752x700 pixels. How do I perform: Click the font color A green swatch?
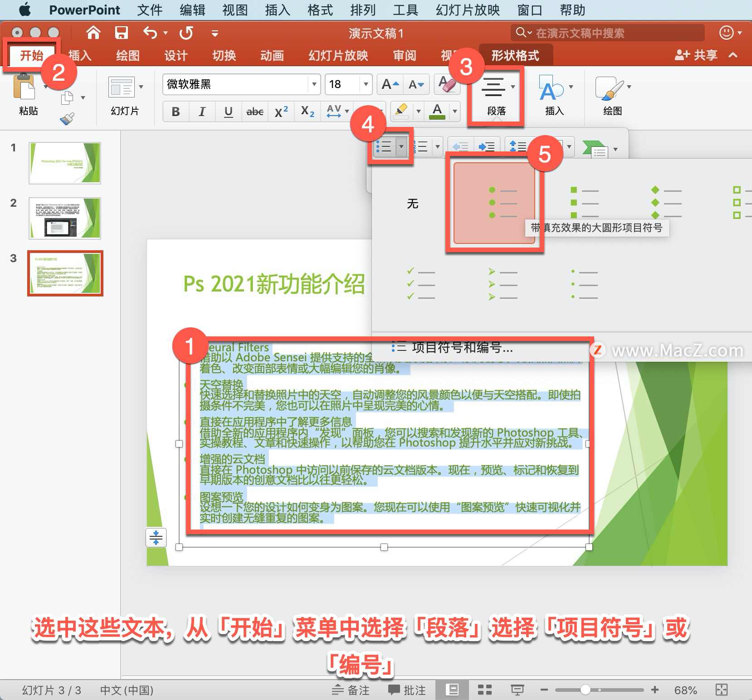[x=437, y=111]
